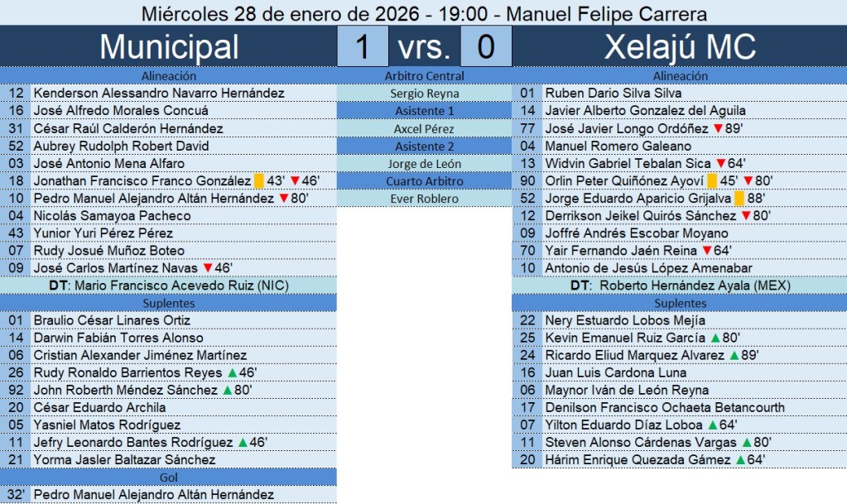
Task: Select the Arbitro Central header
Action: coord(424,75)
